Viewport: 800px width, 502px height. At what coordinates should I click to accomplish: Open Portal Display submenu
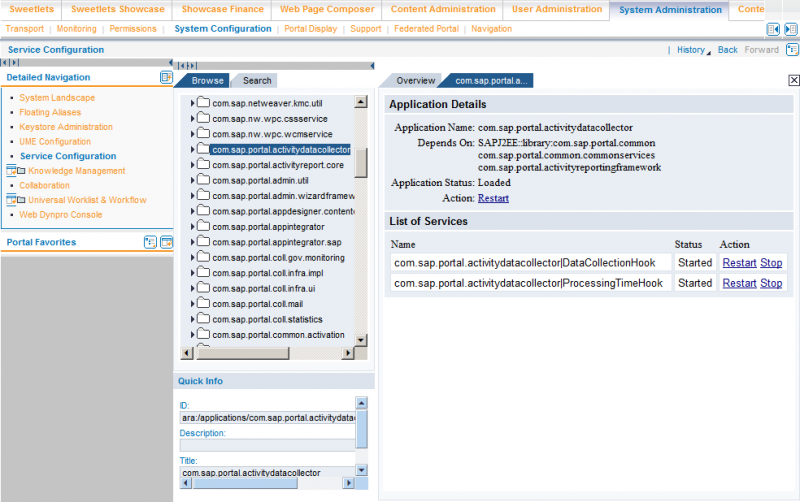(x=311, y=29)
